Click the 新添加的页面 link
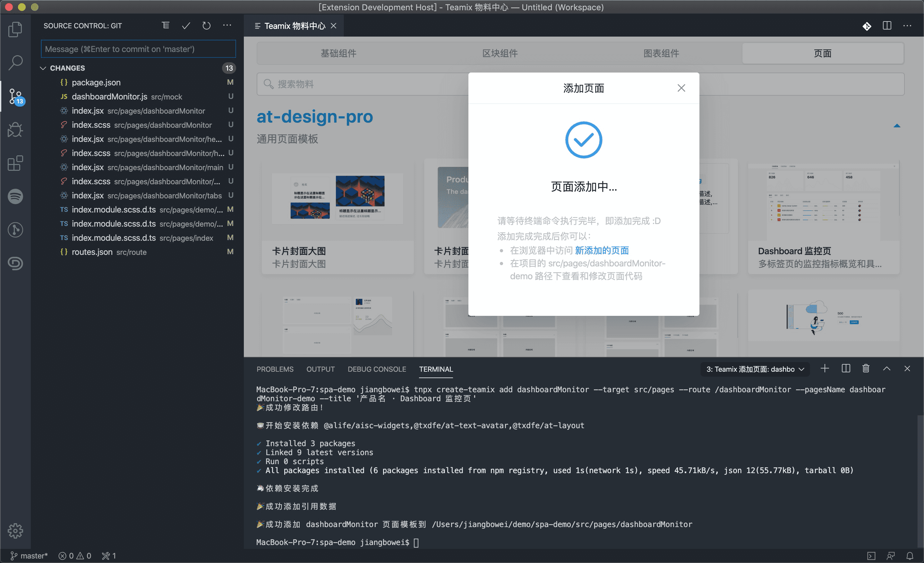The image size is (924, 563). 602,250
